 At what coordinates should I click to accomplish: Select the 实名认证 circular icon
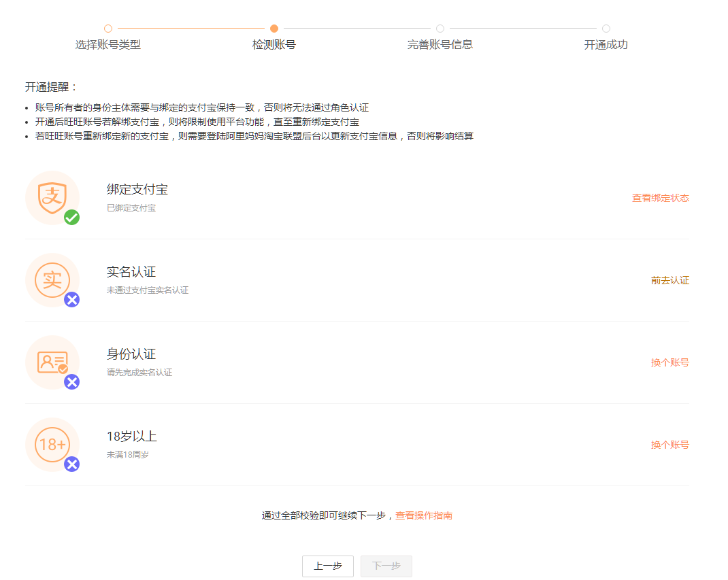click(x=51, y=280)
